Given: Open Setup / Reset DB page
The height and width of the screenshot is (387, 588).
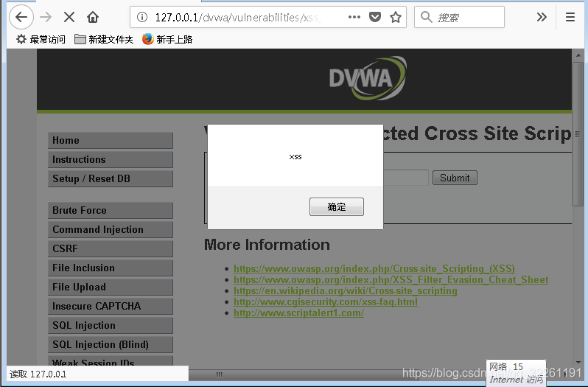Looking at the screenshot, I should tap(111, 178).
